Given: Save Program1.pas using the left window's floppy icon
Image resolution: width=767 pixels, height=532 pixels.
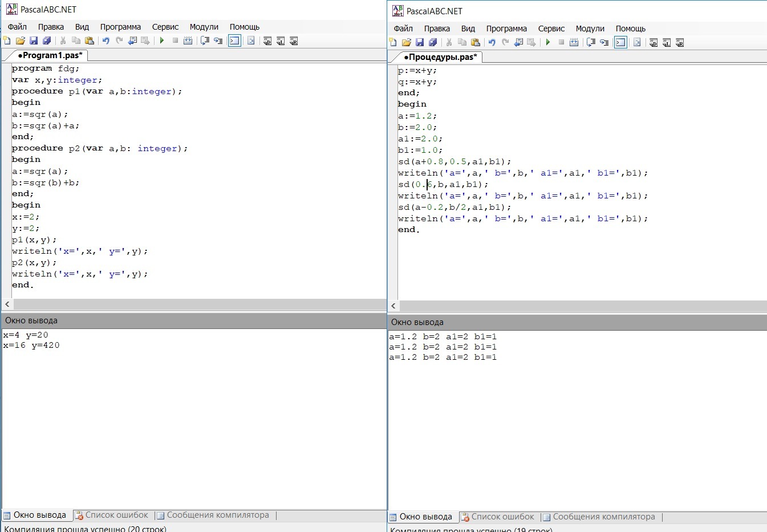Looking at the screenshot, I should pyautogui.click(x=34, y=40).
